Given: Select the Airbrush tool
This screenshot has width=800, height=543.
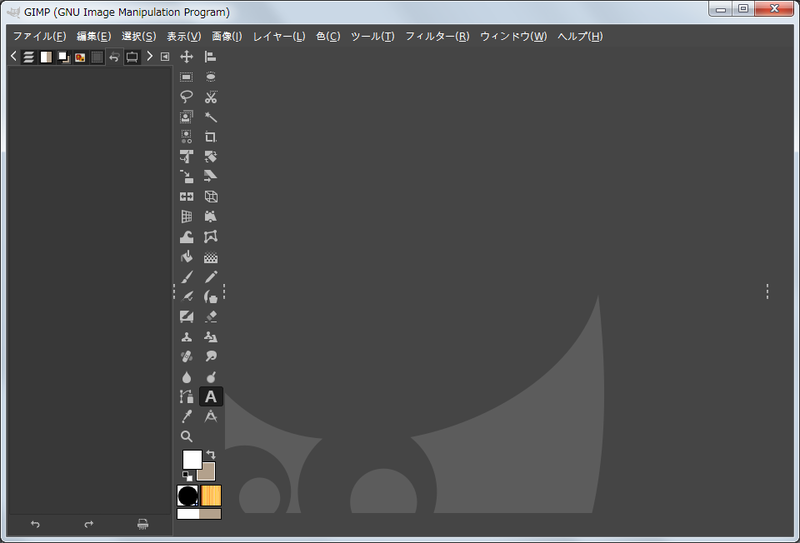Looking at the screenshot, I should point(186,297).
